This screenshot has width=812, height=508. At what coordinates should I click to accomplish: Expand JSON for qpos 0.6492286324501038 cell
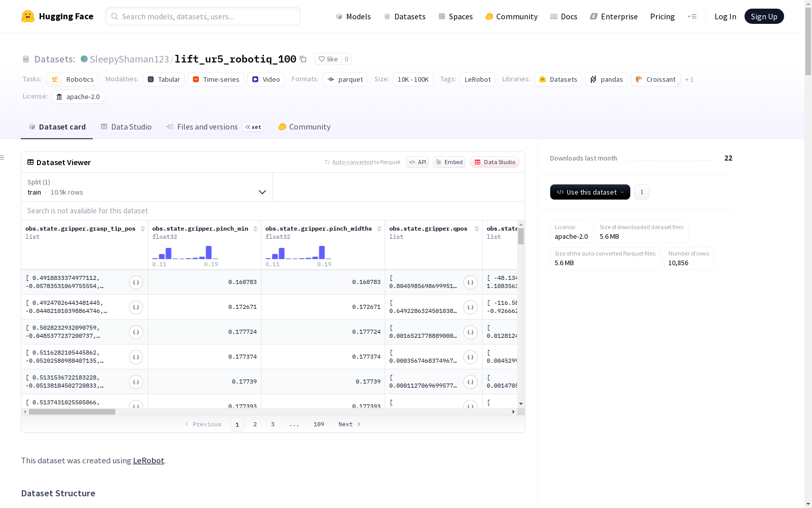[470, 307]
